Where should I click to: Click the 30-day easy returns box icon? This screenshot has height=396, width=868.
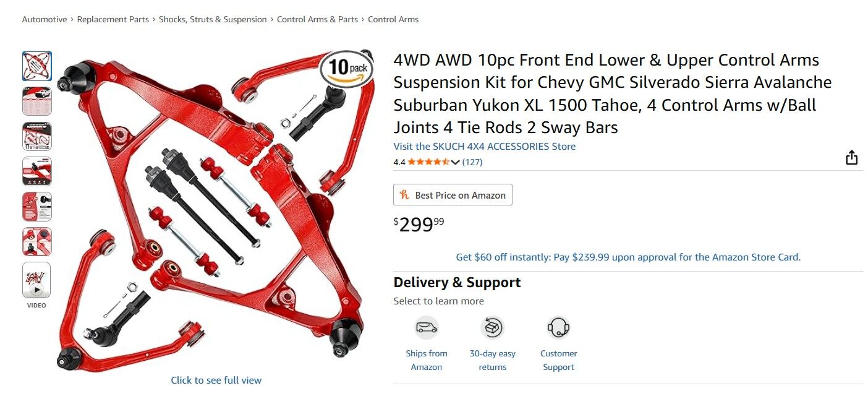click(492, 327)
